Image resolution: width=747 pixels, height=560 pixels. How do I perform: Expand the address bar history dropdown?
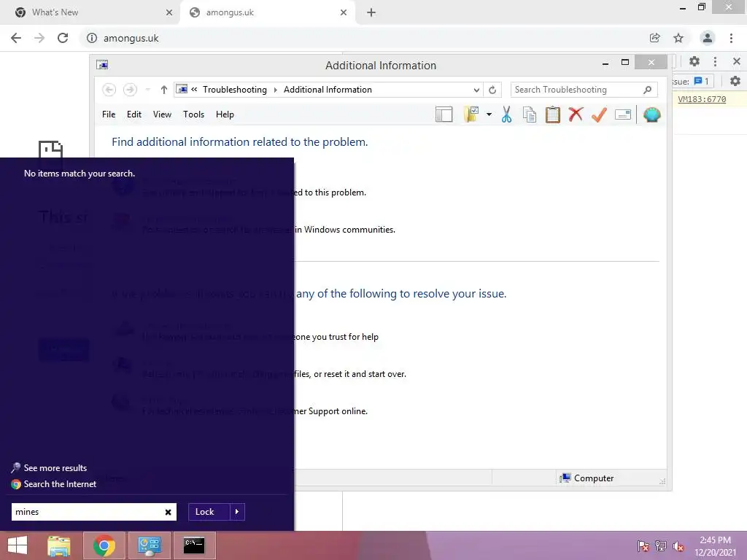point(476,90)
